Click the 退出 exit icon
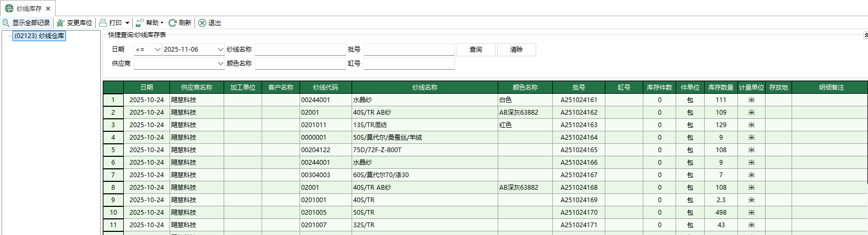 [x=202, y=23]
